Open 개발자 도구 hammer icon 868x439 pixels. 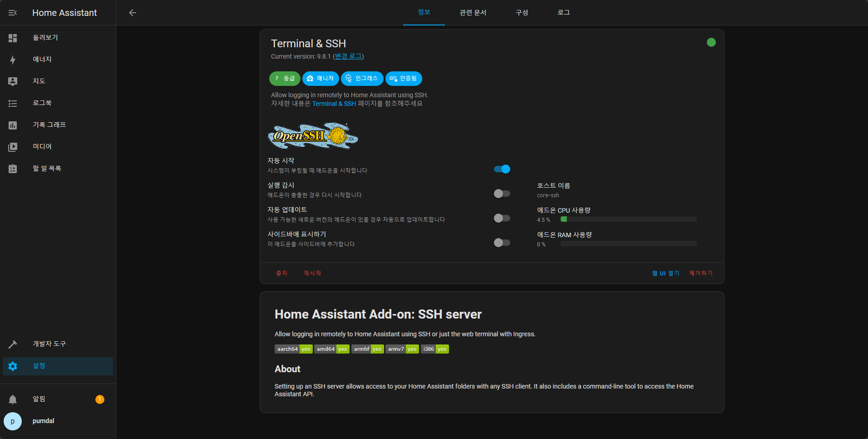click(13, 344)
